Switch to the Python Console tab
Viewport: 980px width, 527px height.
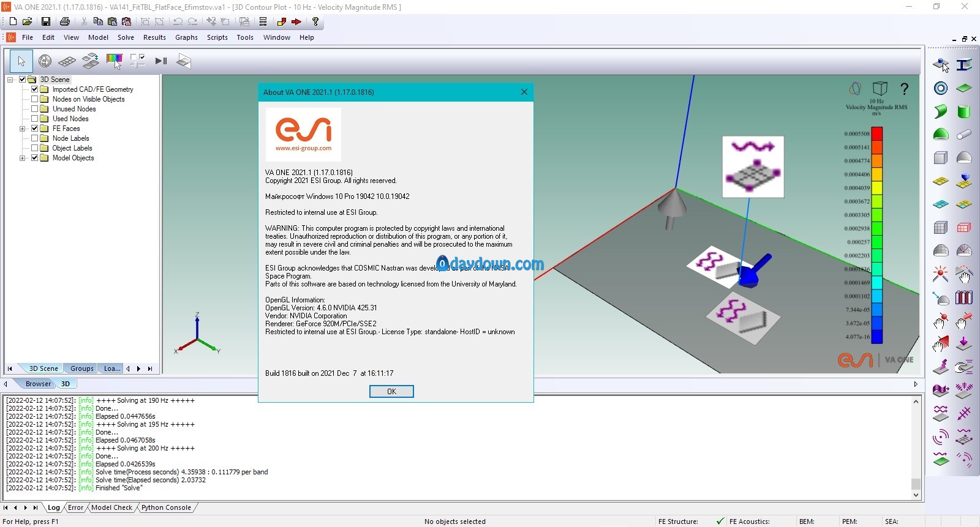point(166,507)
